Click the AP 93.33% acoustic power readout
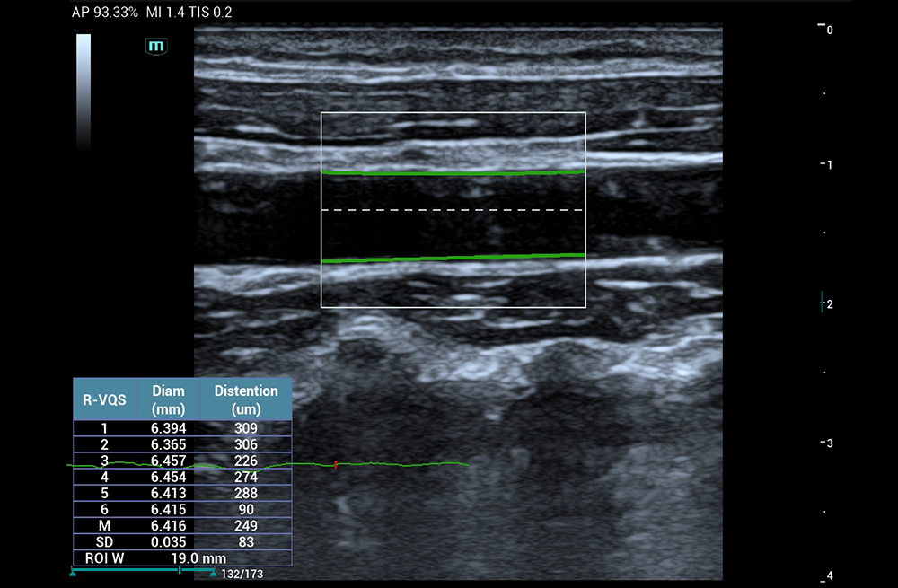 (x=103, y=12)
